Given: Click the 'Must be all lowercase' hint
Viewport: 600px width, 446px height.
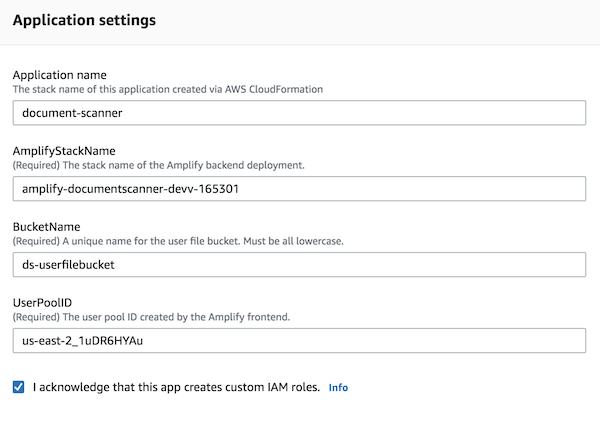Looking at the screenshot, I should tap(262, 240).
